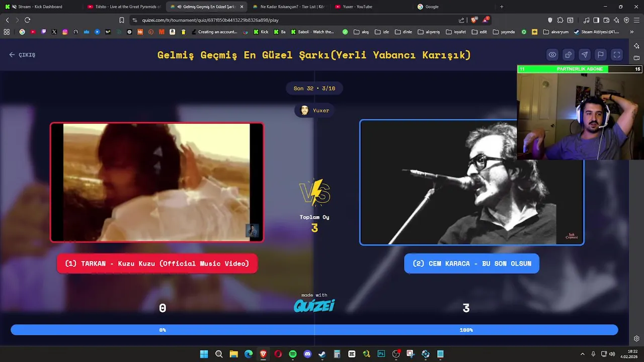The image size is (644, 362).
Task: Expand the yayında bookmarks folder
Action: pos(504,32)
